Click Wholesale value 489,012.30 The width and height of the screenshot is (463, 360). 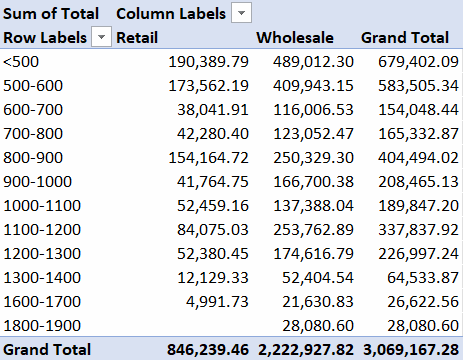pos(313,62)
